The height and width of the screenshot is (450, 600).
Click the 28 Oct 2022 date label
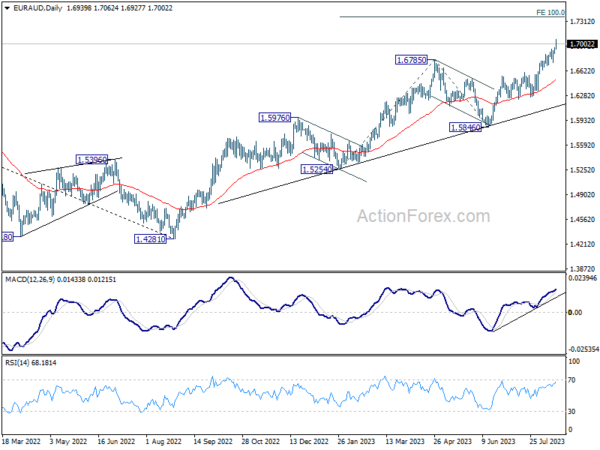point(261,442)
